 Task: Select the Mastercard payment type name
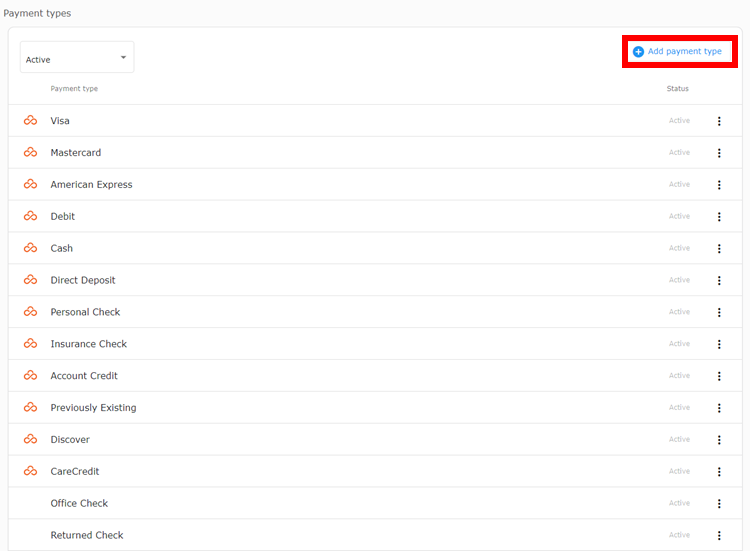76,153
